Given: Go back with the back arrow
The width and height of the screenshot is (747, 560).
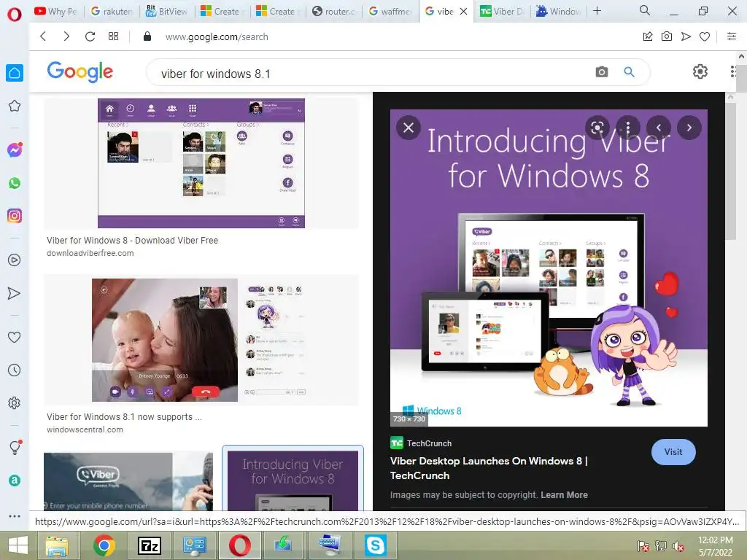Looking at the screenshot, I should (x=43, y=36).
